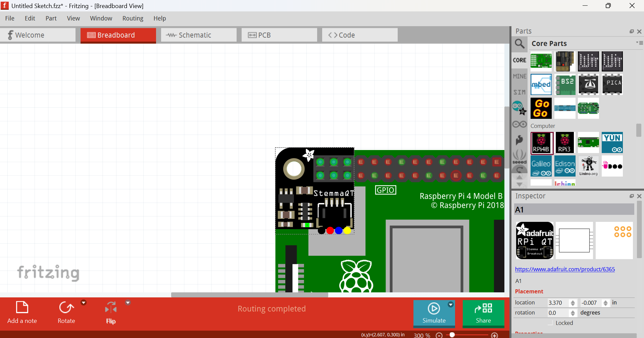Select the Arduino YUN part
644x338 pixels.
point(612,143)
